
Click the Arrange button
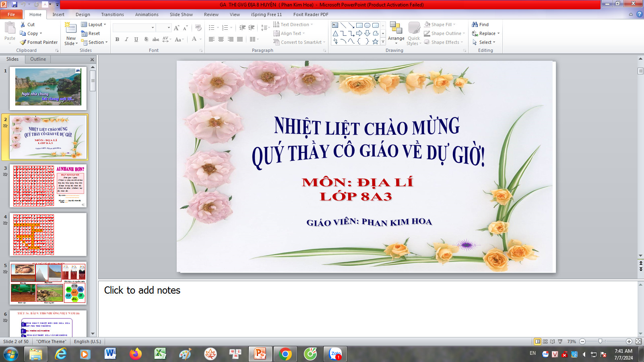(x=396, y=33)
